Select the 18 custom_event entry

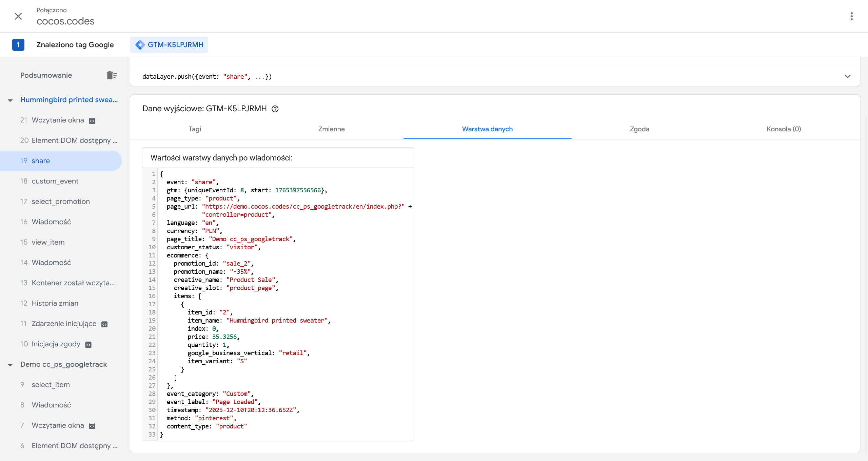[x=55, y=181]
